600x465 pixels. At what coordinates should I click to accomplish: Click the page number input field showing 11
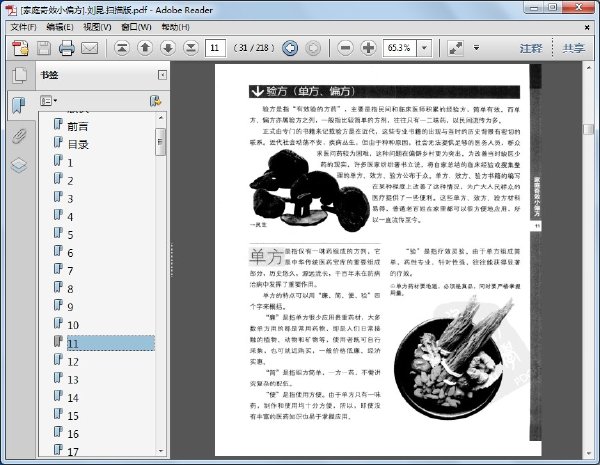(215, 48)
